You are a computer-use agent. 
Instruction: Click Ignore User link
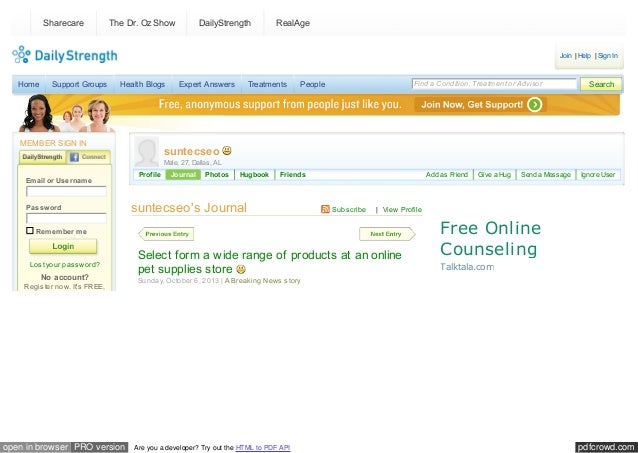[x=598, y=175]
